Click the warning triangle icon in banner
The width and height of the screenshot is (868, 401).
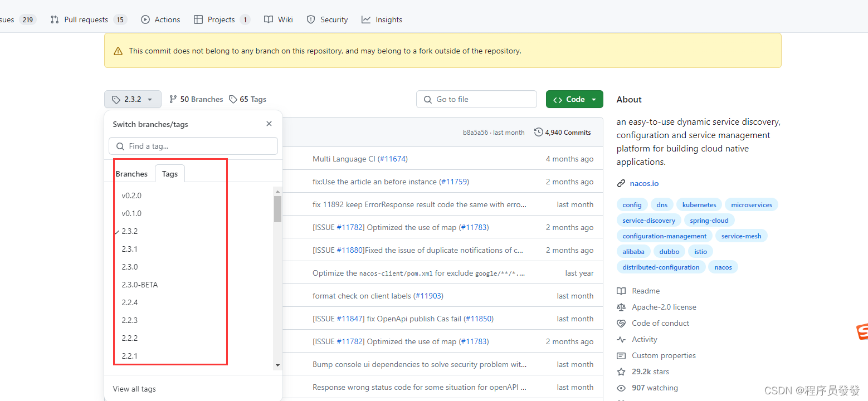[118, 51]
